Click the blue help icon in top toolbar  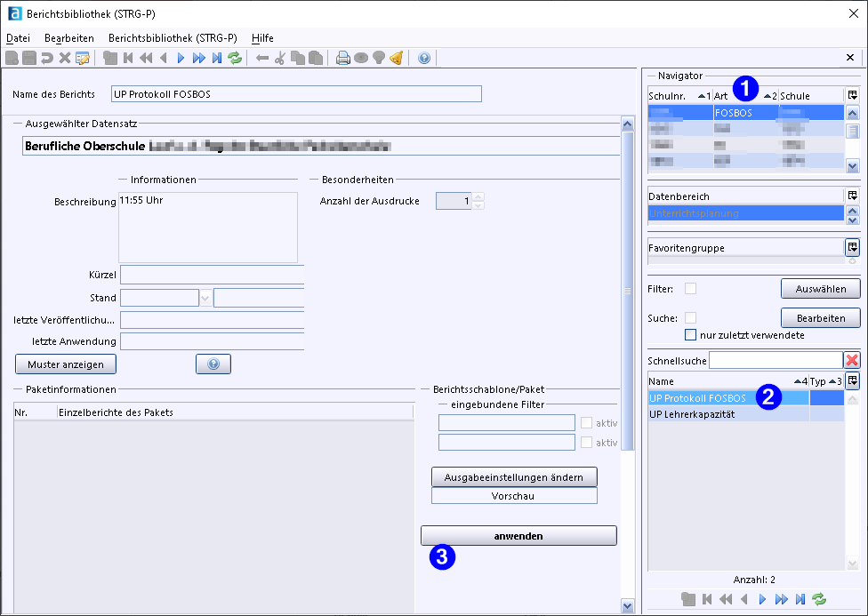click(x=423, y=58)
